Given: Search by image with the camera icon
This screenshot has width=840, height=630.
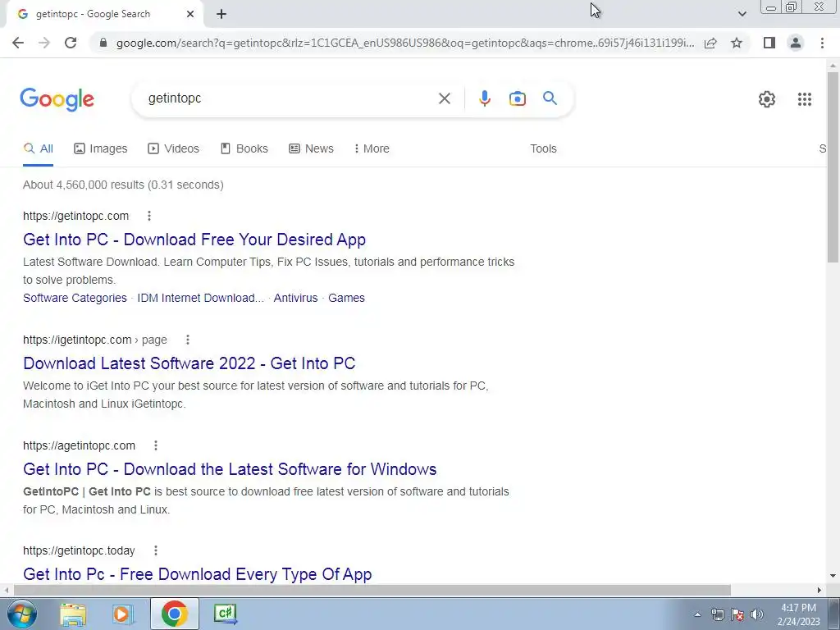Looking at the screenshot, I should pos(517,98).
